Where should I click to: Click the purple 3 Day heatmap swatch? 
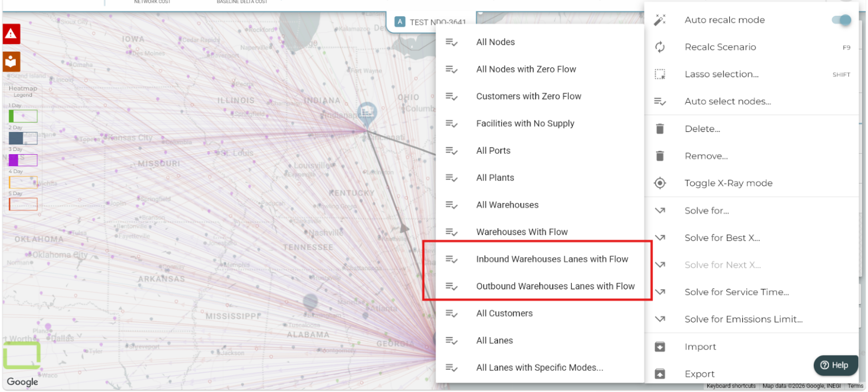(x=23, y=160)
